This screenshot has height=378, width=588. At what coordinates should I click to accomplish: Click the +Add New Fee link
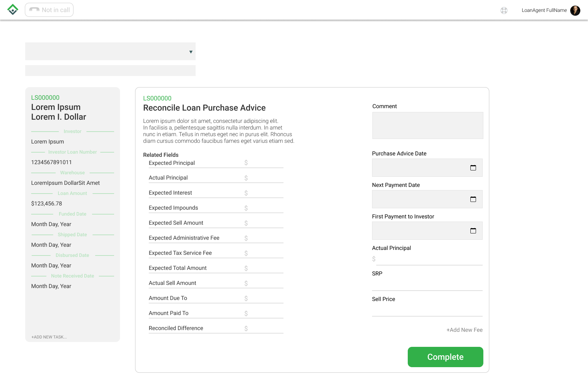[x=464, y=330]
